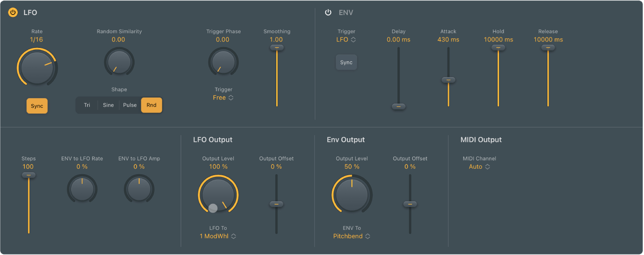Click the ENV to LFO Rate 0 % value
This screenshot has height=255, width=644.
tap(82, 167)
